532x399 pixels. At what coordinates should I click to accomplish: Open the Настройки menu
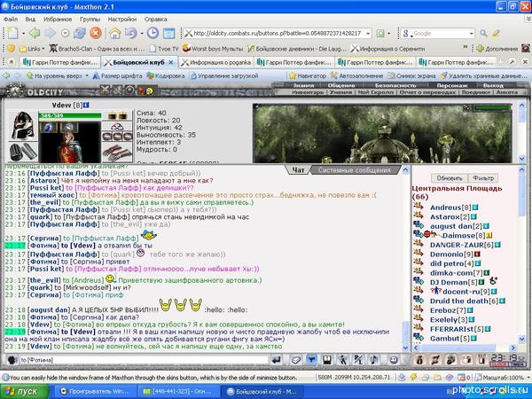(x=122, y=20)
